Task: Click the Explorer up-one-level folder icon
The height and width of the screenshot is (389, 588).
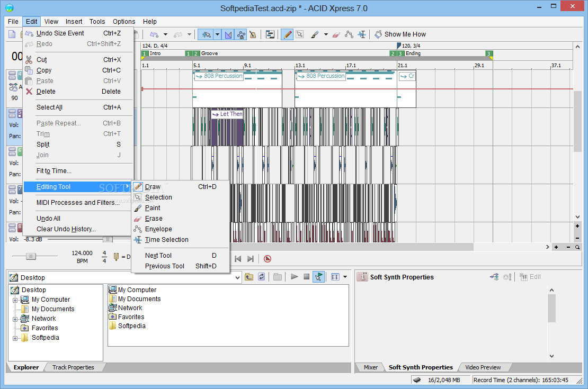Action: [249, 277]
